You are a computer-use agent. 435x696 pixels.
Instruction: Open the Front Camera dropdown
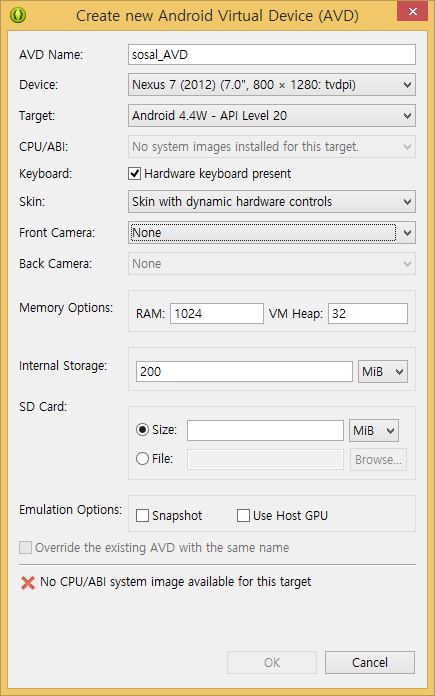pos(272,233)
